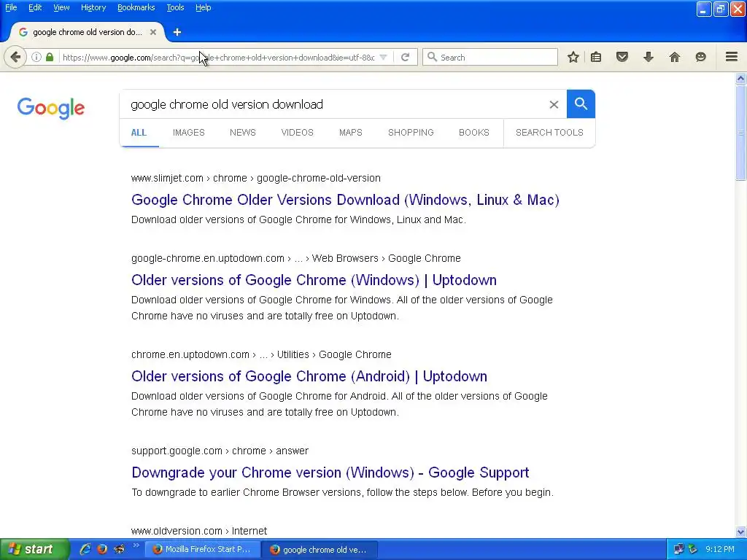The image size is (747, 560).
Task: Switch to the SHOPPING results tab
Action: [x=411, y=133]
